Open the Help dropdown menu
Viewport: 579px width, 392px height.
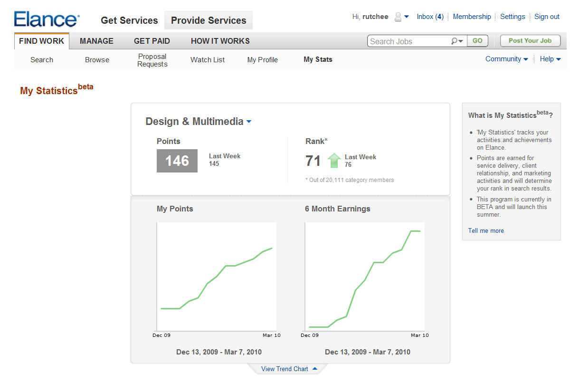(550, 59)
